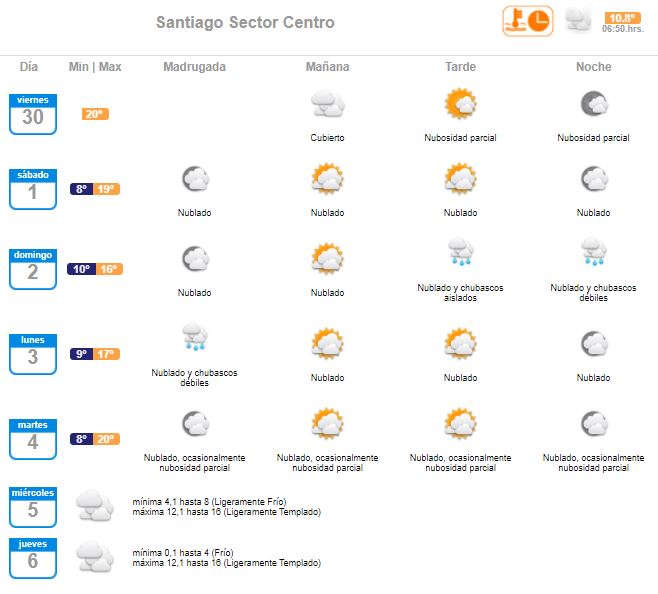Screen dimensions: 658x594
Task: Click viernes Noche moon partial cloud icon
Action: (x=593, y=104)
